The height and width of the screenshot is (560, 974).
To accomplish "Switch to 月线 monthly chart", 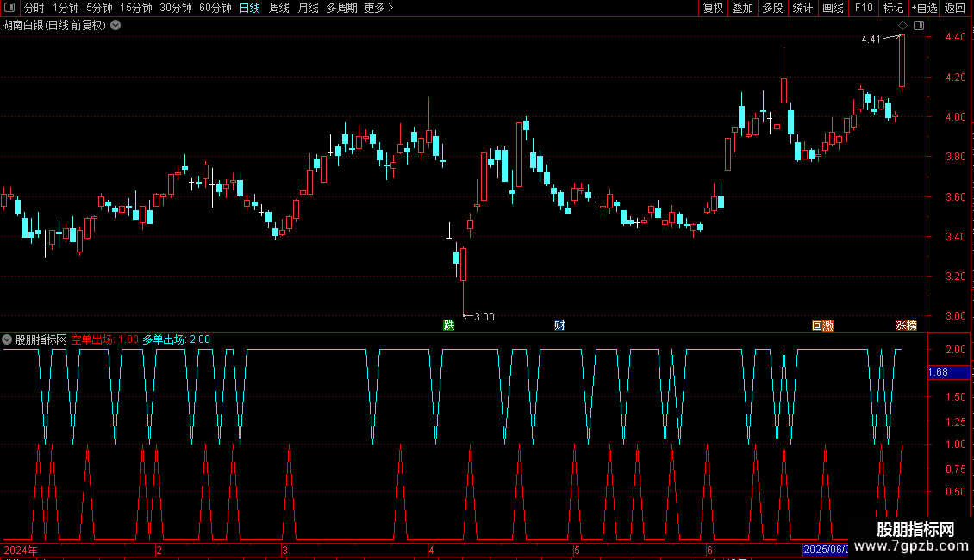I will click(308, 8).
